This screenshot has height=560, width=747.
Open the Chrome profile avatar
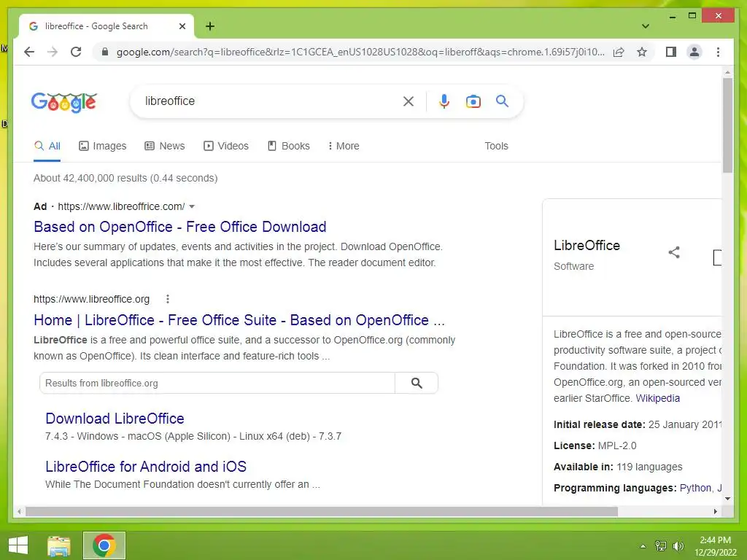tap(694, 52)
